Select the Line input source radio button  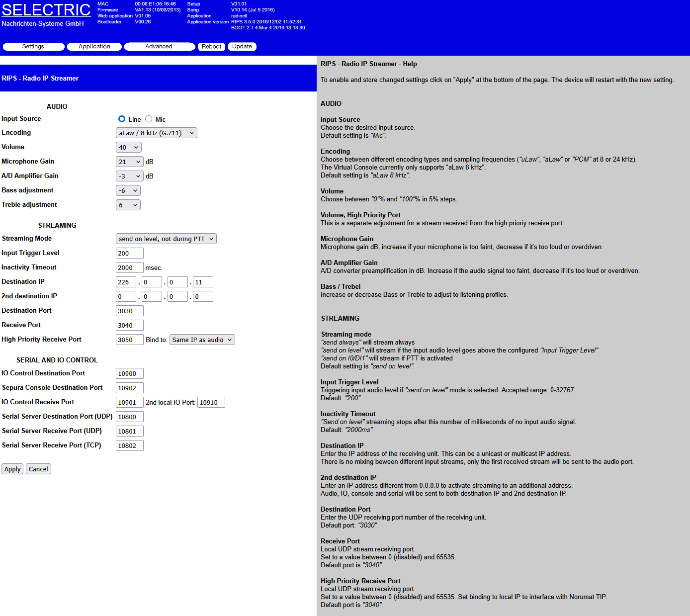click(122, 119)
